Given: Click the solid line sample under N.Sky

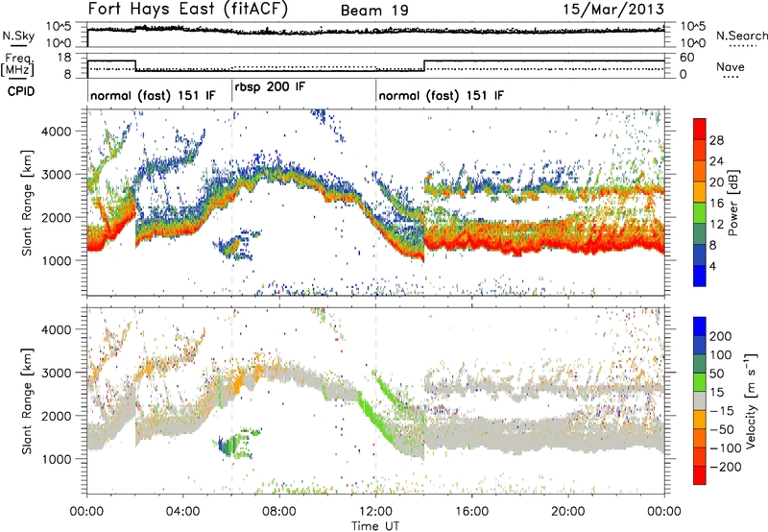Looking at the screenshot, I should (18, 46).
